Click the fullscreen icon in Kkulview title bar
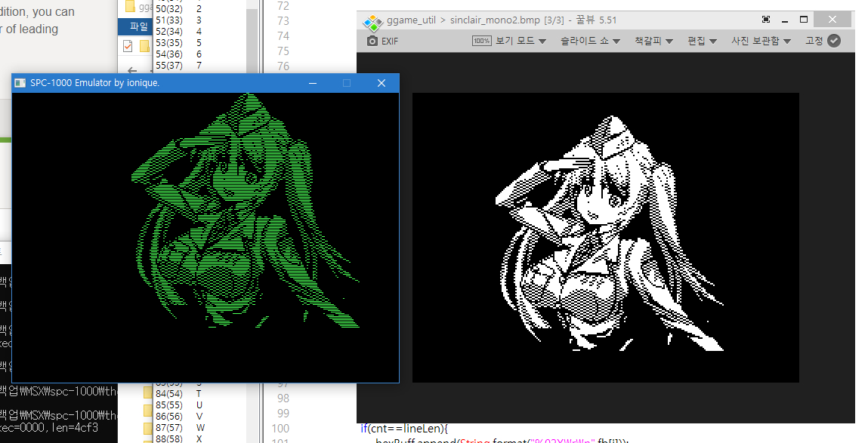Screen dimensions: 868x443 pyautogui.click(x=766, y=20)
